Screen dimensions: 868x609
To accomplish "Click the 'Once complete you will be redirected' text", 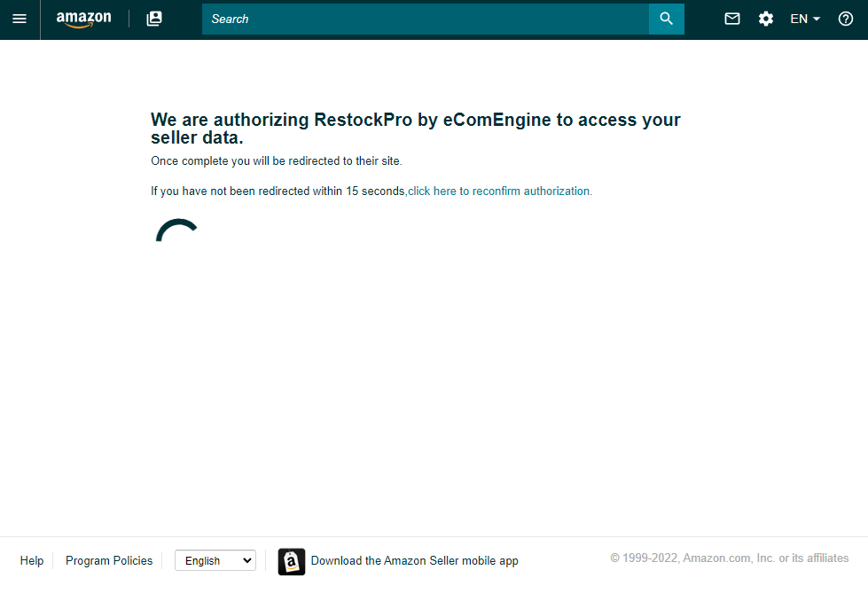I will point(276,161).
